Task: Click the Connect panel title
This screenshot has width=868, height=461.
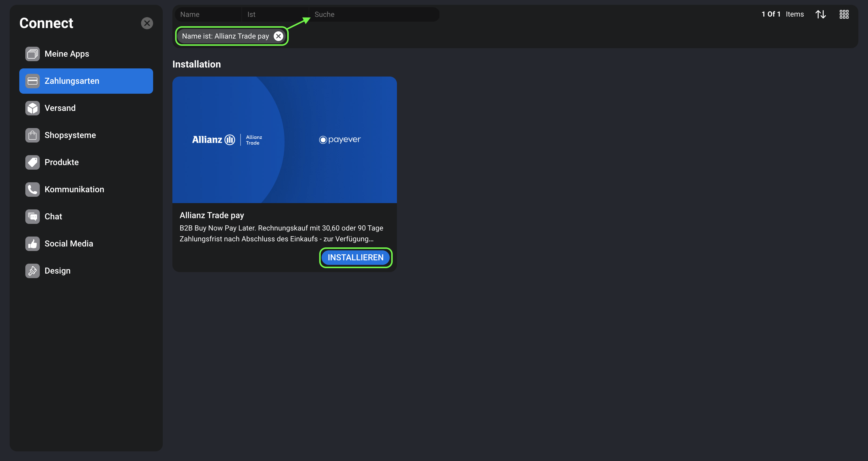Action: coord(46,23)
